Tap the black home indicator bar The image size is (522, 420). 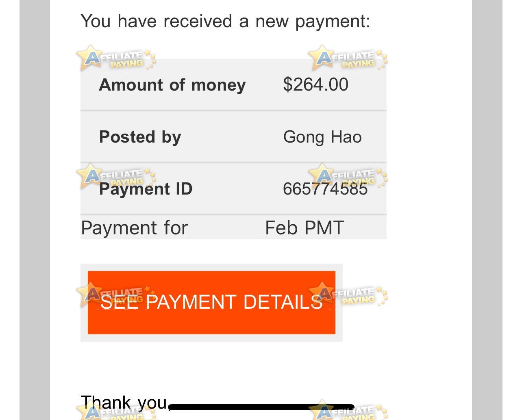(x=260, y=407)
